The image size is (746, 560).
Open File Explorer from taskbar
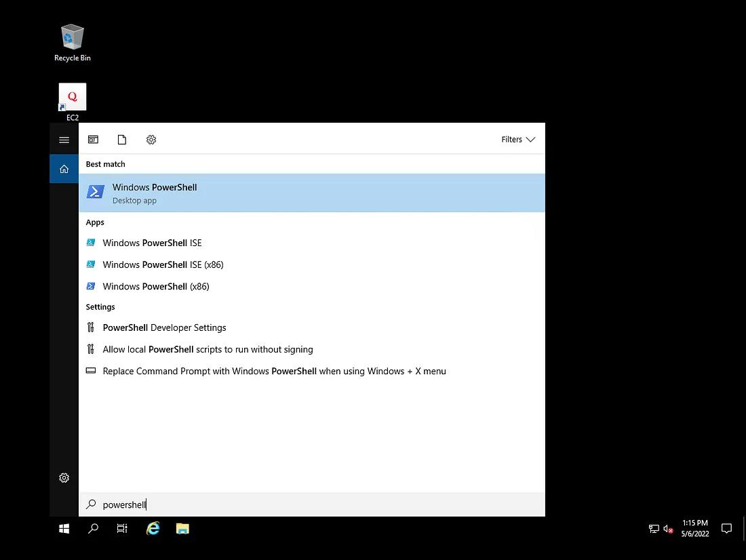[182, 529]
